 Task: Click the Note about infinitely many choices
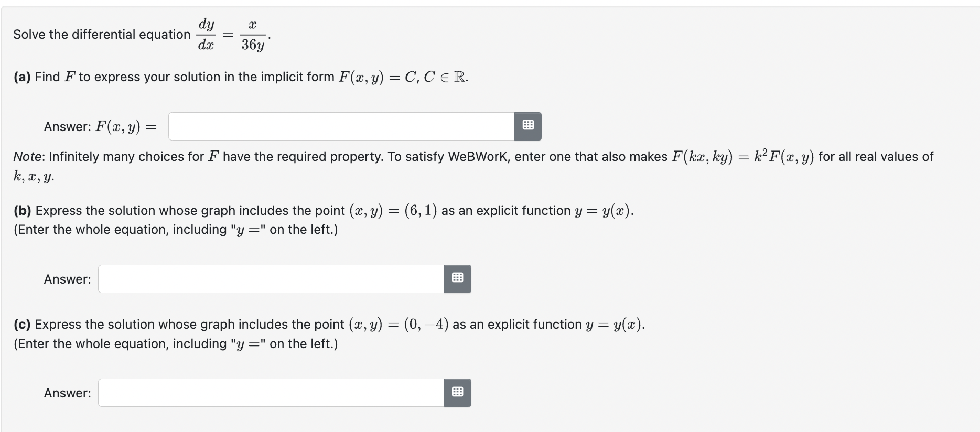pos(210,156)
